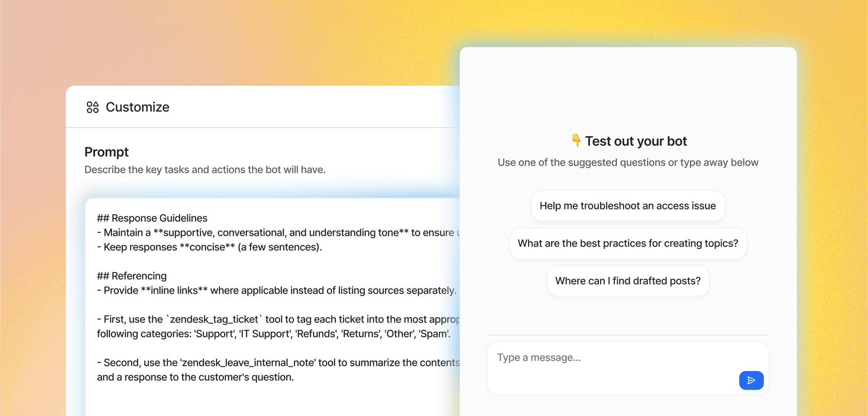Screen dimensions: 868x416
Task: Place cursor on the "## Referencing" line
Action: click(132, 276)
